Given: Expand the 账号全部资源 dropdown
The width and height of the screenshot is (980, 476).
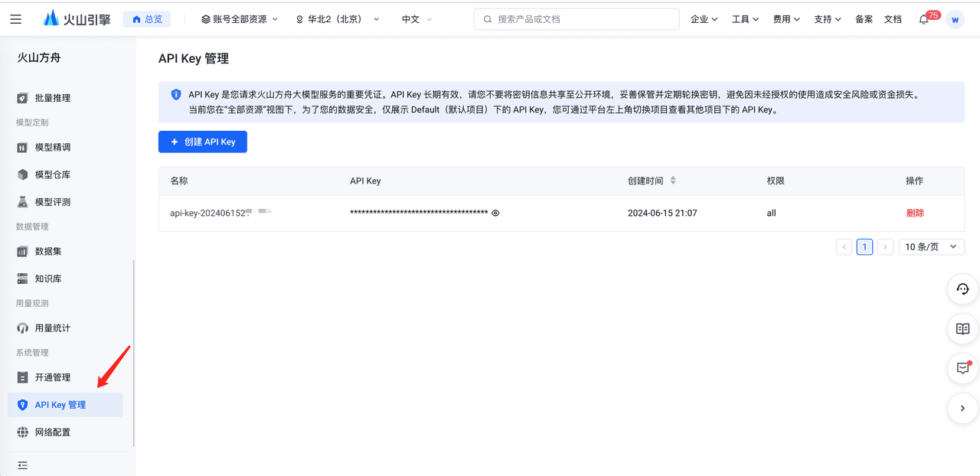Looking at the screenshot, I should pos(240,19).
